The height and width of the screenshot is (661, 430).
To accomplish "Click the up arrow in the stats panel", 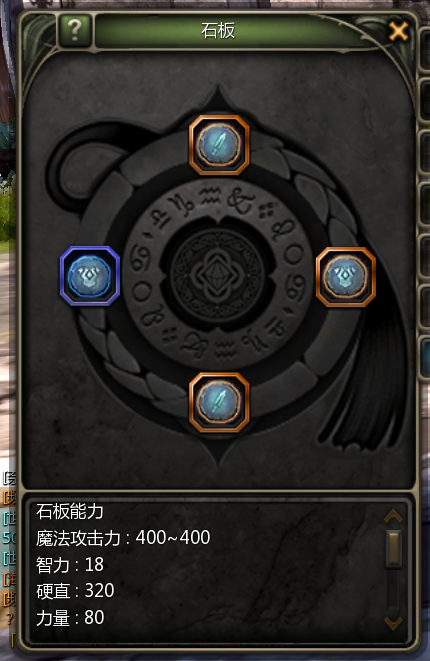I will pos(393,516).
